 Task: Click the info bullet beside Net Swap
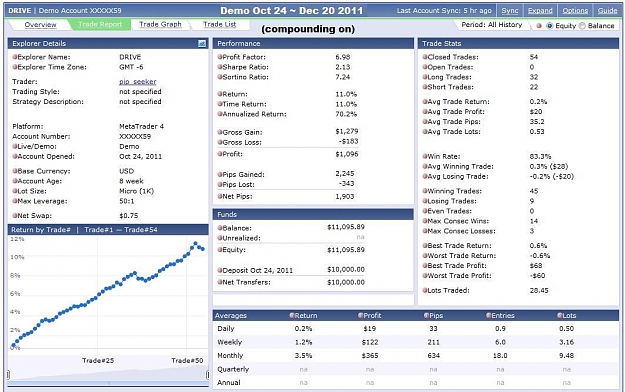(x=15, y=216)
